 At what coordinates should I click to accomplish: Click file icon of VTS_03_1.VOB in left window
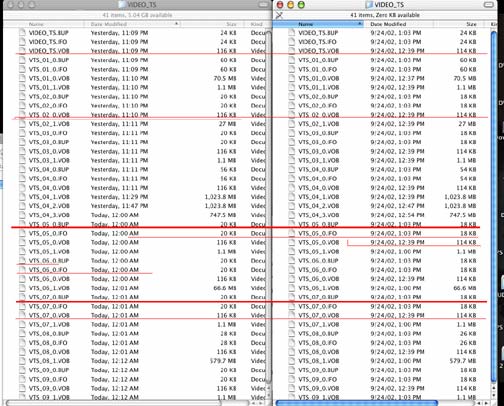click(22, 160)
